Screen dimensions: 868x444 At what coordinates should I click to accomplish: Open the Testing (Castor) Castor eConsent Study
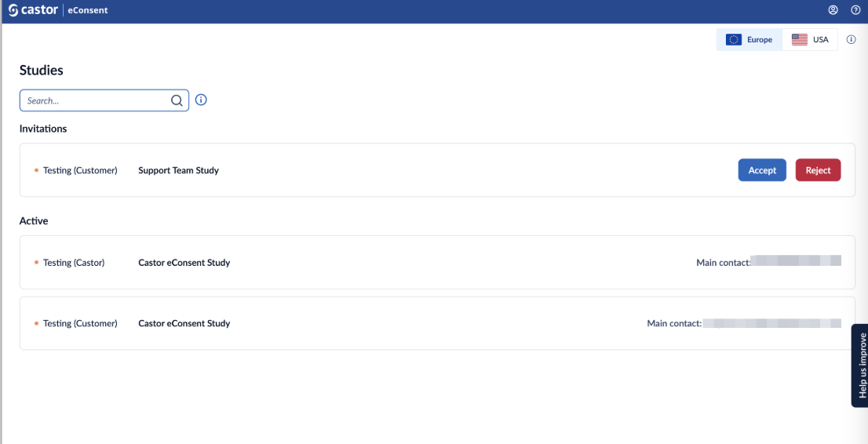437,263
